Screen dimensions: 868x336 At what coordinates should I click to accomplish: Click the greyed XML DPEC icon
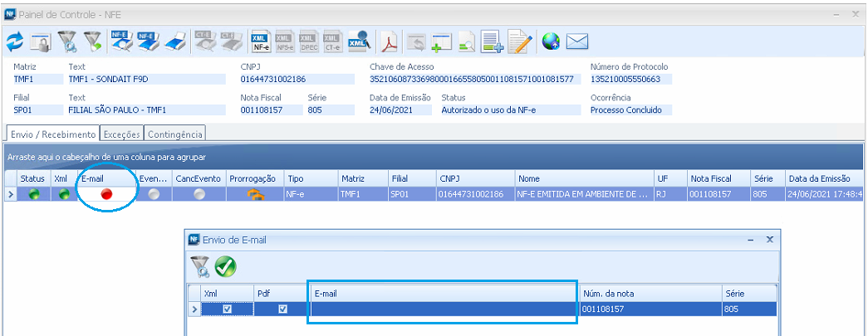click(x=308, y=42)
